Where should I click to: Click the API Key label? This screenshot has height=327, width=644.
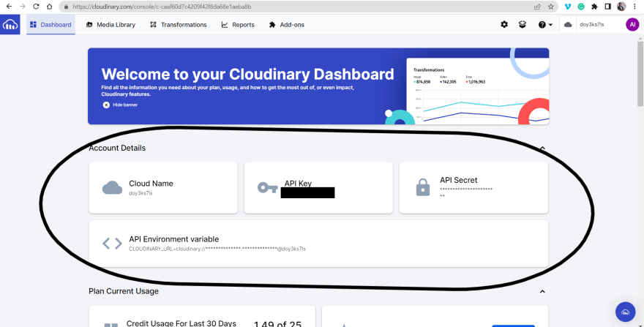click(298, 183)
